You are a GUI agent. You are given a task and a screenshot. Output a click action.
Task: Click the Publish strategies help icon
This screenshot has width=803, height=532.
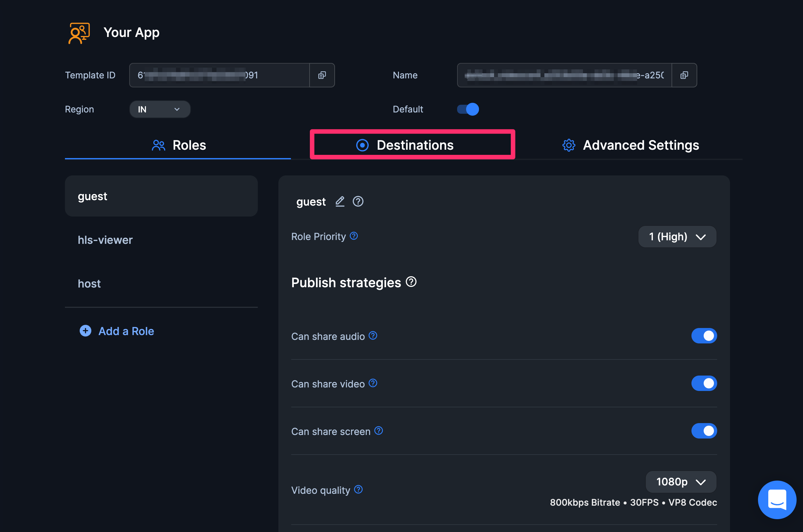click(x=411, y=282)
